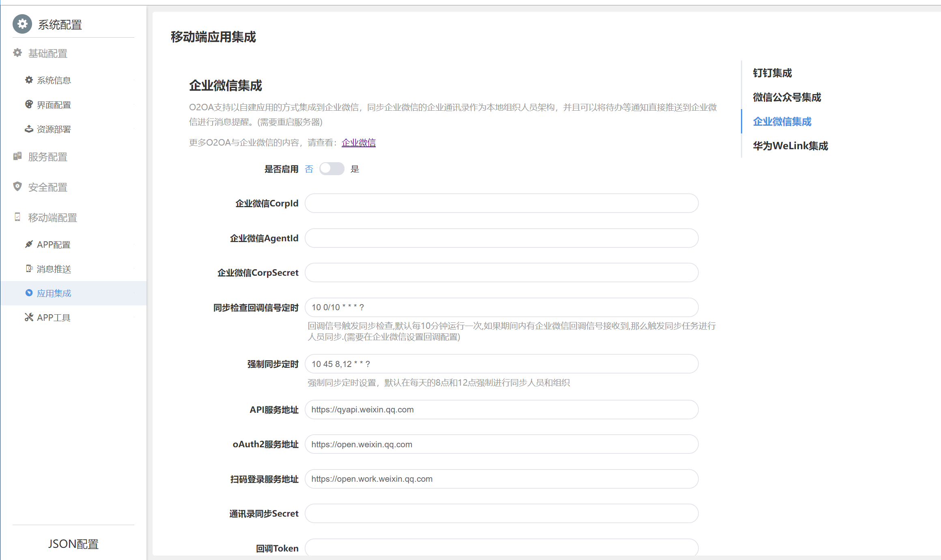Open JSON配置 at sidebar bottom
This screenshot has height=560, width=941.
pyautogui.click(x=73, y=544)
